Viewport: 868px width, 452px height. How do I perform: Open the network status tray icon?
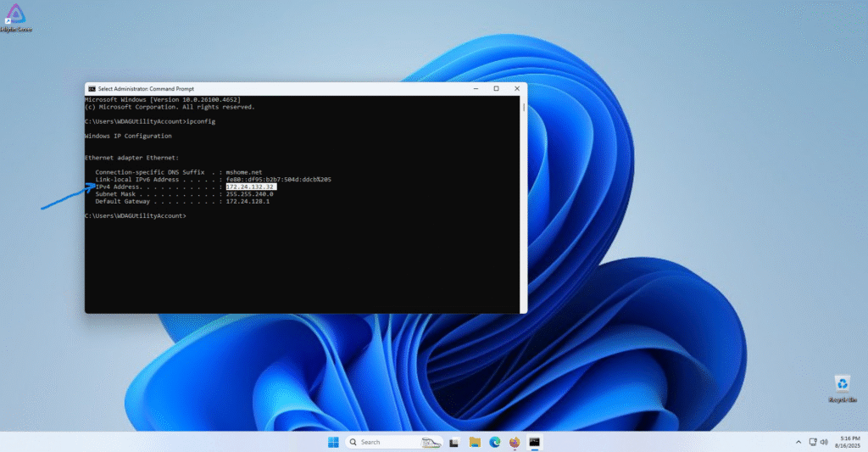pyautogui.click(x=813, y=442)
